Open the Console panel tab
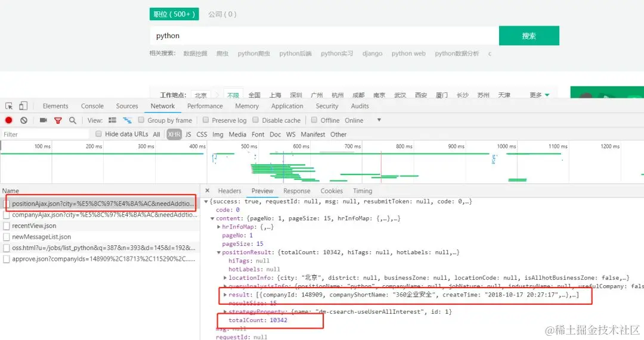Image resolution: width=644 pixels, height=340 pixels. pyautogui.click(x=92, y=106)
